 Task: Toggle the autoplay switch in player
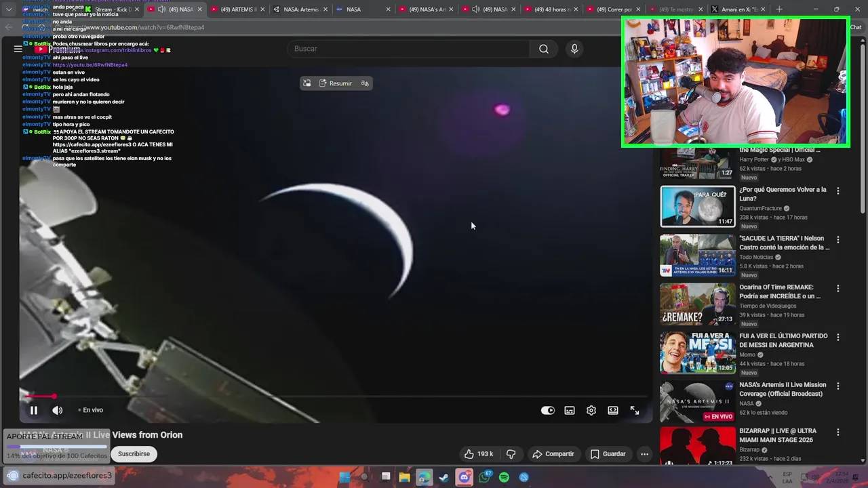[x=548, y=410]
